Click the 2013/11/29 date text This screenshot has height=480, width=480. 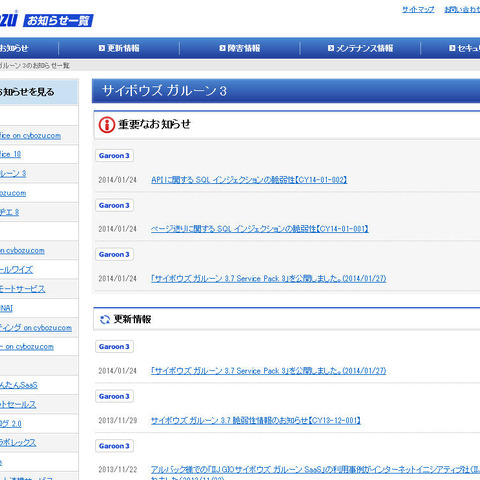point(118,420)
